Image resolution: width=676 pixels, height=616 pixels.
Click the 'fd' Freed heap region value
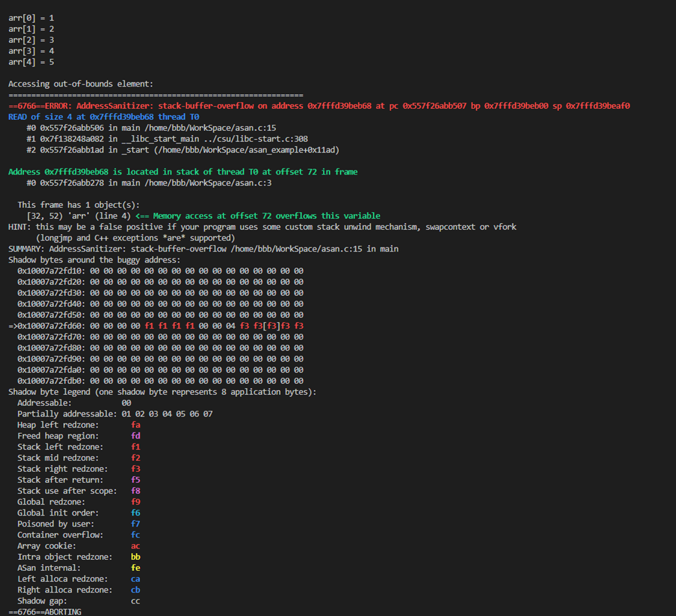coord(135,436)
